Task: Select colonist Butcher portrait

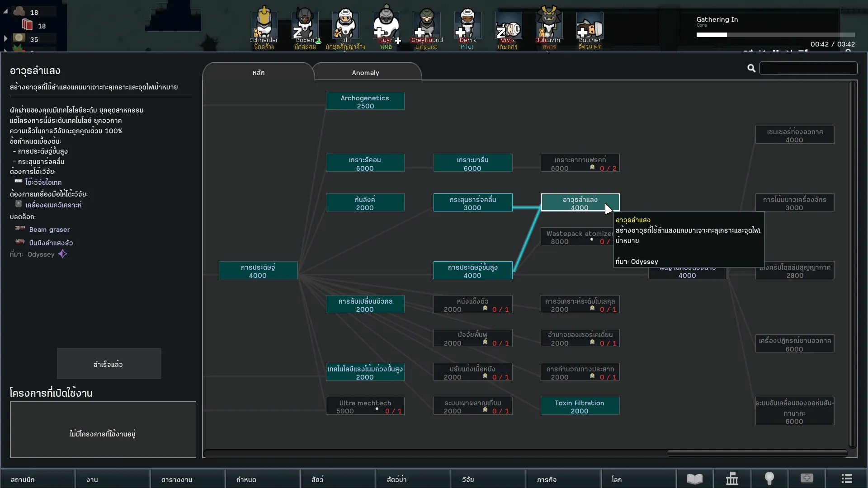Action: [x=590, y=25]
